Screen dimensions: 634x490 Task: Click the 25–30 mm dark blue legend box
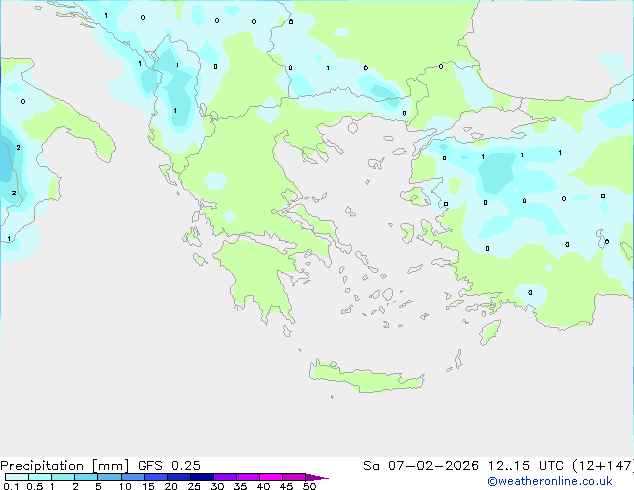[201, 477]
